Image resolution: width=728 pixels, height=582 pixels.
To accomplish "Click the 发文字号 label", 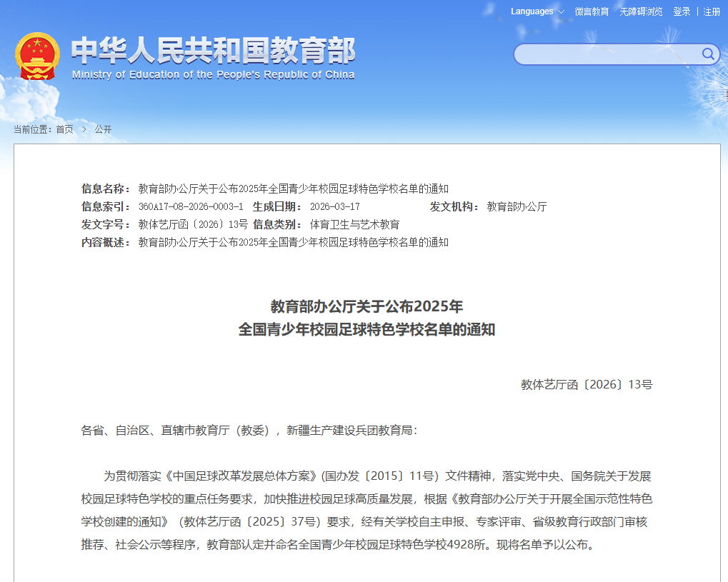I will pos(106,225).
